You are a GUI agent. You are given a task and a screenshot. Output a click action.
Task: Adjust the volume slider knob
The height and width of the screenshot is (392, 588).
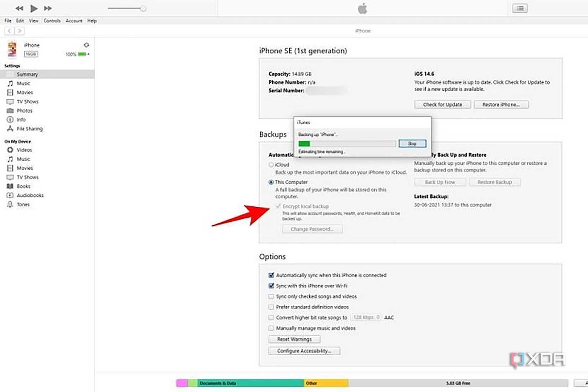[143, 8]
